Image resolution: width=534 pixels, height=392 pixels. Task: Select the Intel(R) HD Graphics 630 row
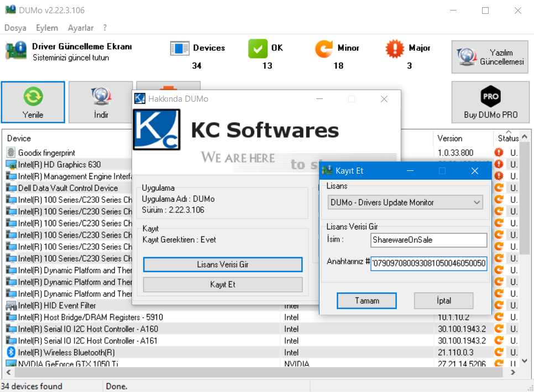[x=59, y=165]
